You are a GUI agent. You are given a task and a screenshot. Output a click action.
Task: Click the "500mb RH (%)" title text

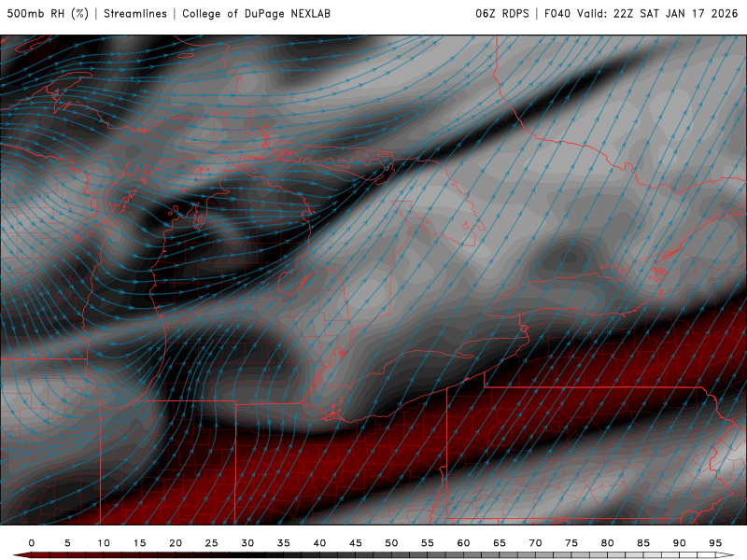(48, 14)
